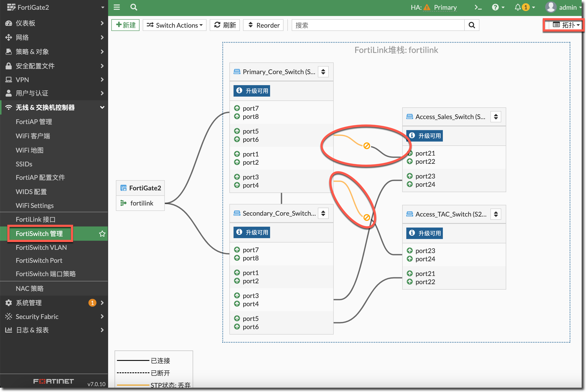This screenshot has height=392, width=586.
Task: Open the notifications bell icon
Action: [517, 8]
